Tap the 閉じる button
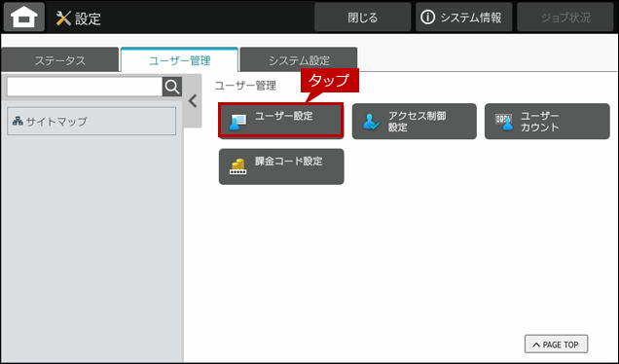The width and height of the screenshot is (619, 364). pyautogui.click(x=362, y=18)
